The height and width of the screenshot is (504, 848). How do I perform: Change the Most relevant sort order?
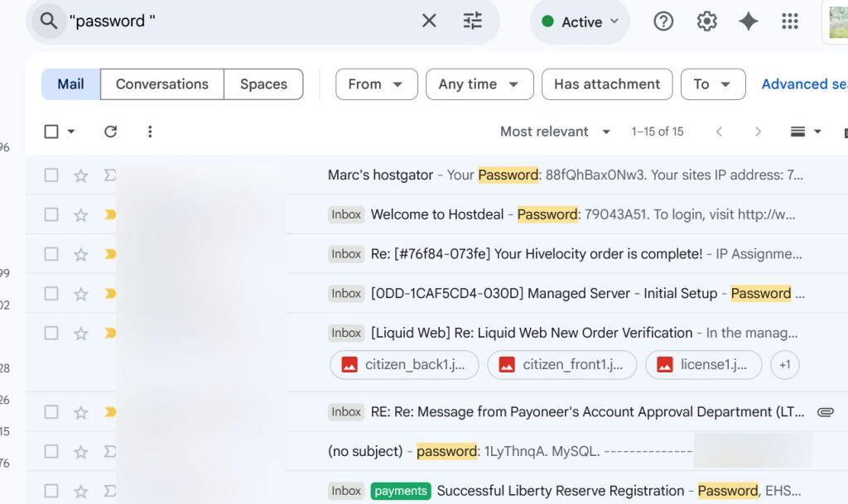(x=555, y=132)
